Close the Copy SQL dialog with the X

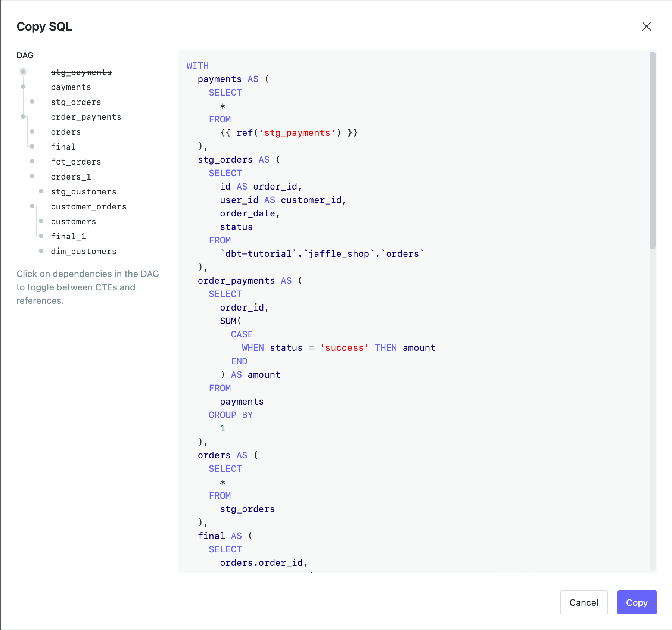(647, 26)
